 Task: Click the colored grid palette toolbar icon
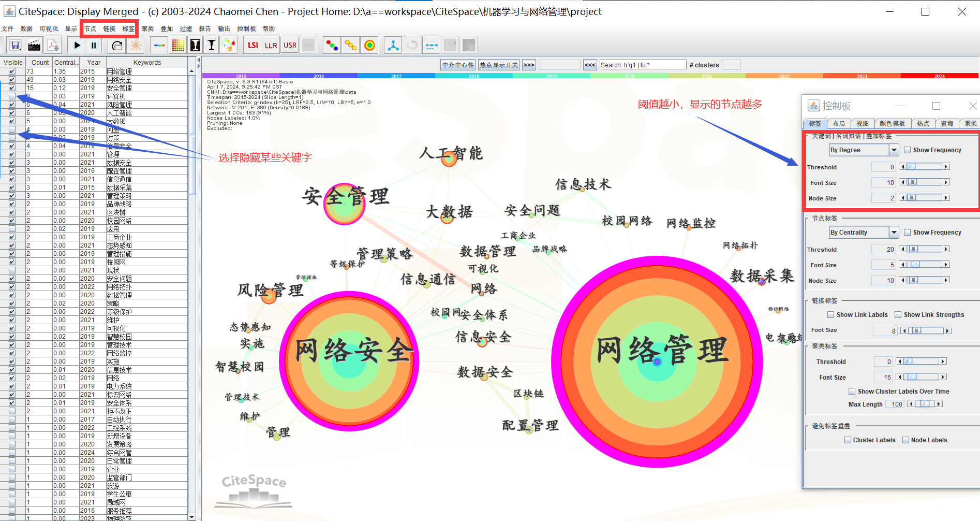178,46
